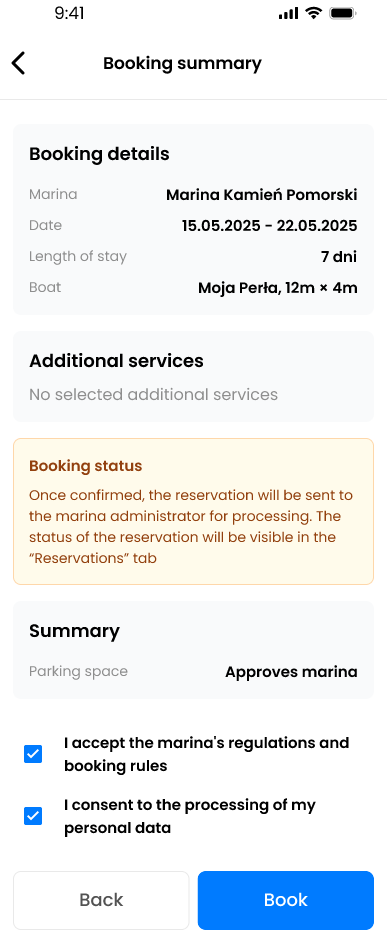Tap the cellular signal bars icon

point(289,13)
